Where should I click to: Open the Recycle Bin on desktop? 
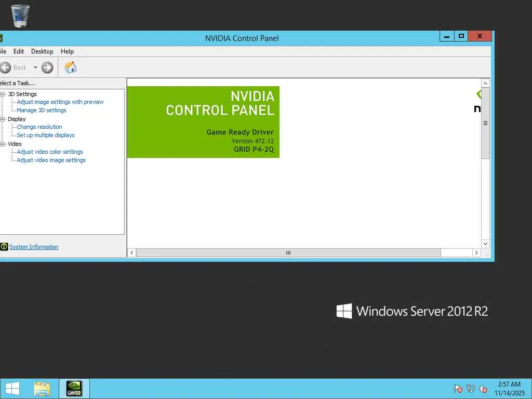coord(20,16)
